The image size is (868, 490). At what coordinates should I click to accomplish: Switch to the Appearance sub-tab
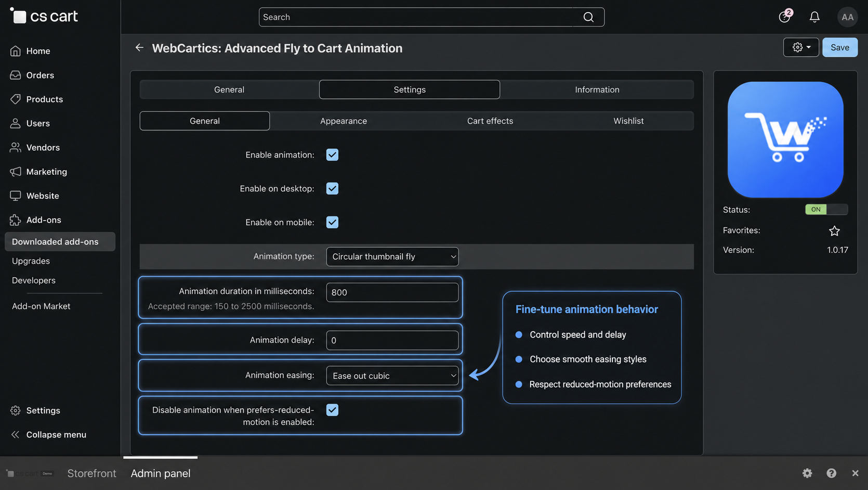[x=344, y=121]
